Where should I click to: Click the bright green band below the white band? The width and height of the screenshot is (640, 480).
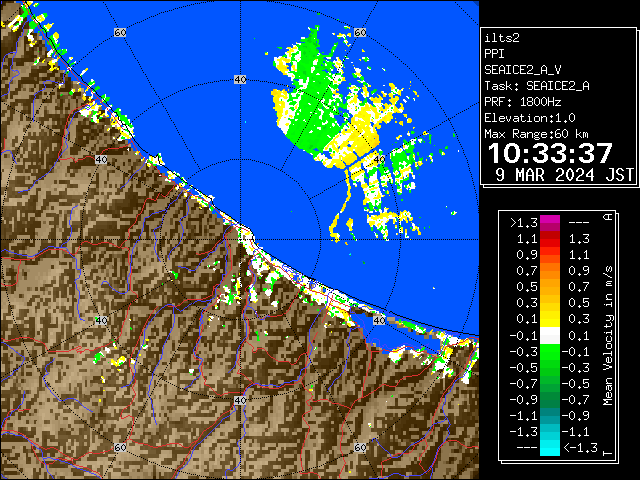550,351
